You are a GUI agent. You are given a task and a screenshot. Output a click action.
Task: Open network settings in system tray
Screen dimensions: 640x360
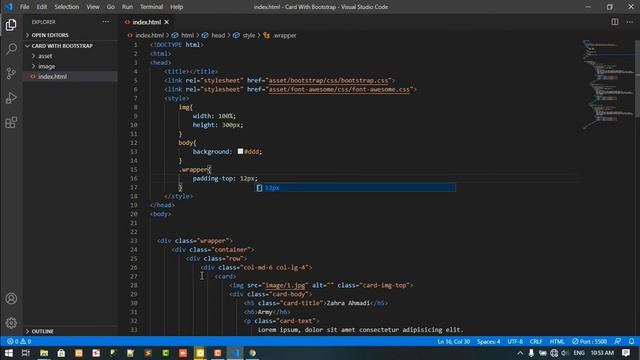(554, 353)
